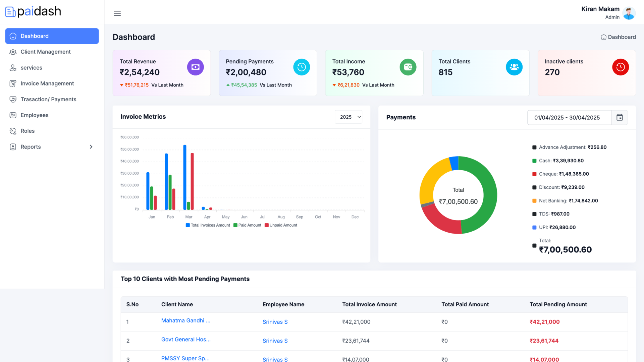Click the Trasaction/ Payments icon

(13, 99)
